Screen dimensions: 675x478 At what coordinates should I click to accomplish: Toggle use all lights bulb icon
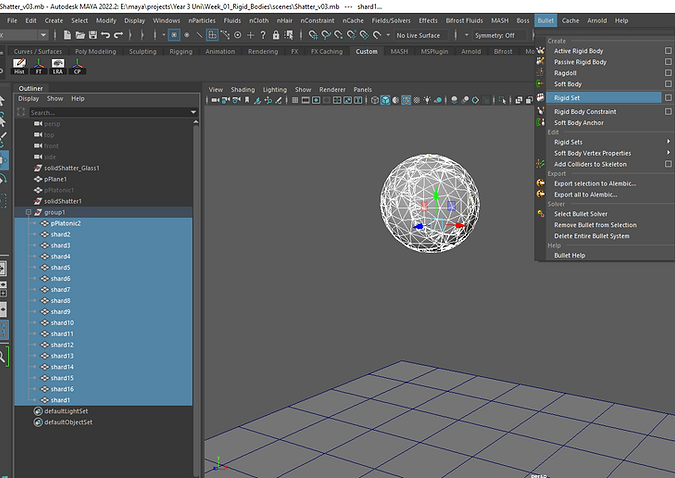tap(427, 100)
